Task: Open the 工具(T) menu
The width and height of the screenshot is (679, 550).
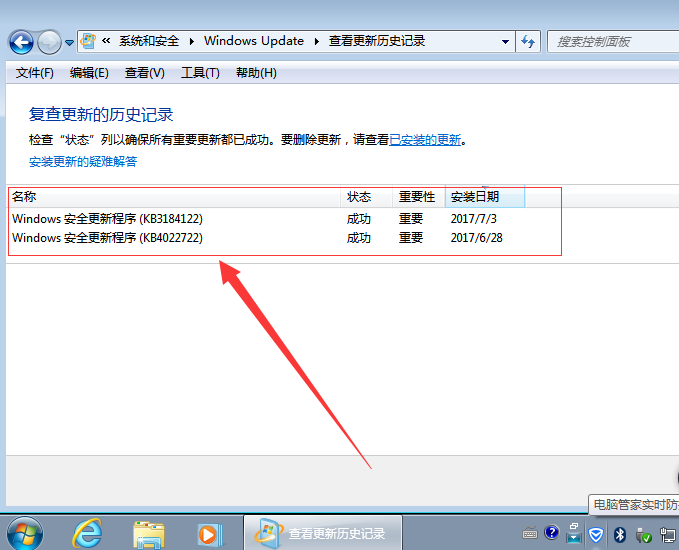Action: (200, 73)
